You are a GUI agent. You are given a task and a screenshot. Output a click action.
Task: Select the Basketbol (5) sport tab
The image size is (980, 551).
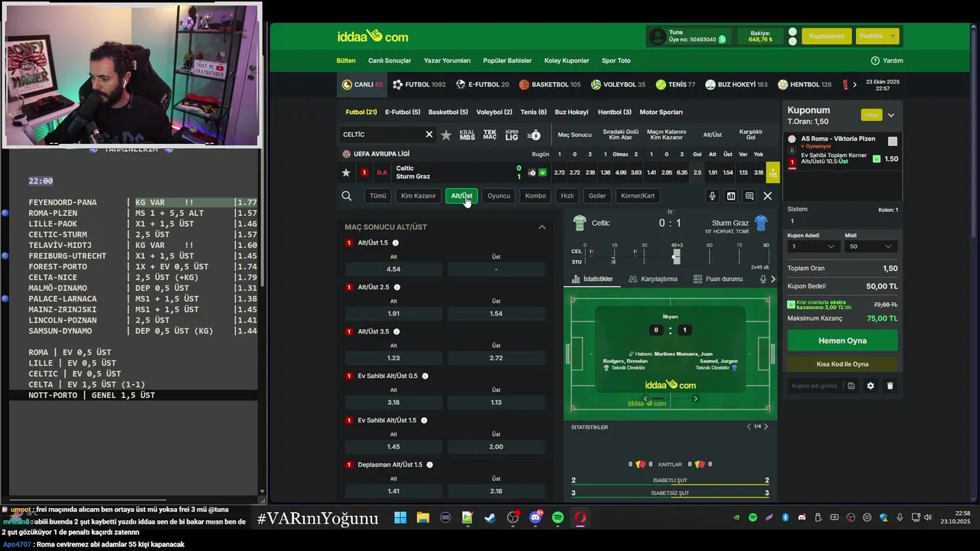[448, 112]
